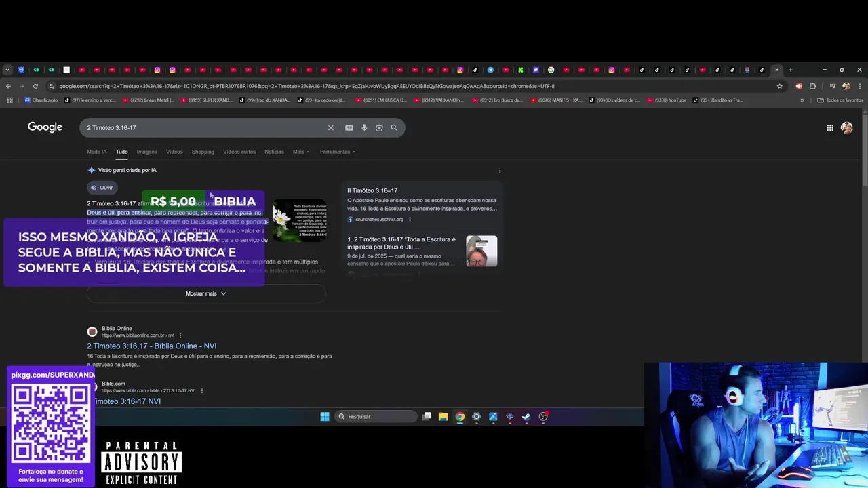Click the magnifier search submit icon
The width and height of the screenshot is (868, 488).
(394, 127)
